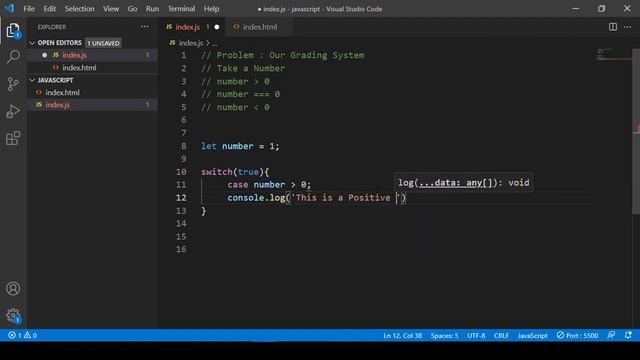Open index.html in JAVASCRIPT folder
This screenshot has width=640, height=360.
click(92, 92)
